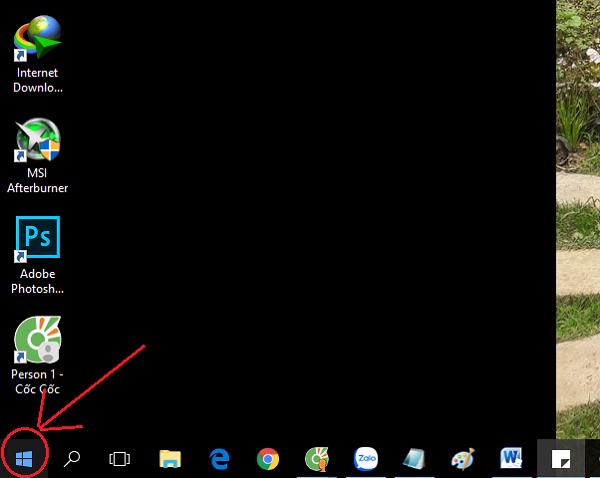Open the Windows Start menu
The height and width of the screenshot is (478, 600).
pos(24,458)
